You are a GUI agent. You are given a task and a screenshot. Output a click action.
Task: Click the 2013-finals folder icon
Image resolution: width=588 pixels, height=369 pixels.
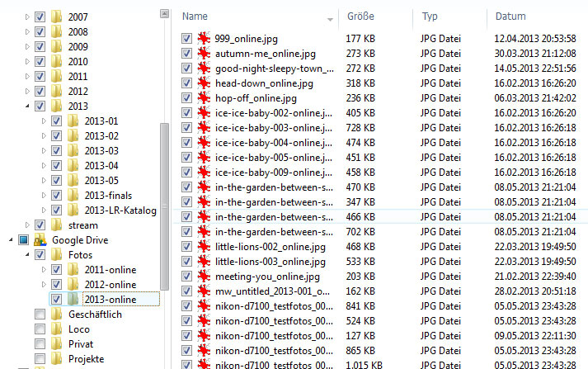[x=72, y=196]
